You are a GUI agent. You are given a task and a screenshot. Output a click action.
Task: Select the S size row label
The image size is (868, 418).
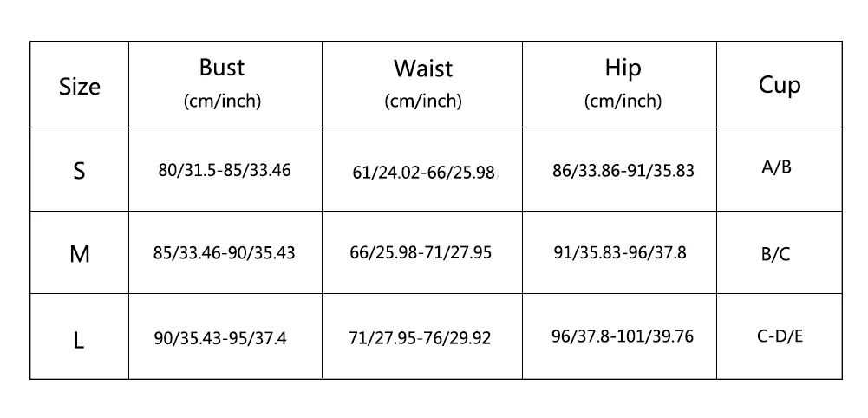click(x=79, y=171)
